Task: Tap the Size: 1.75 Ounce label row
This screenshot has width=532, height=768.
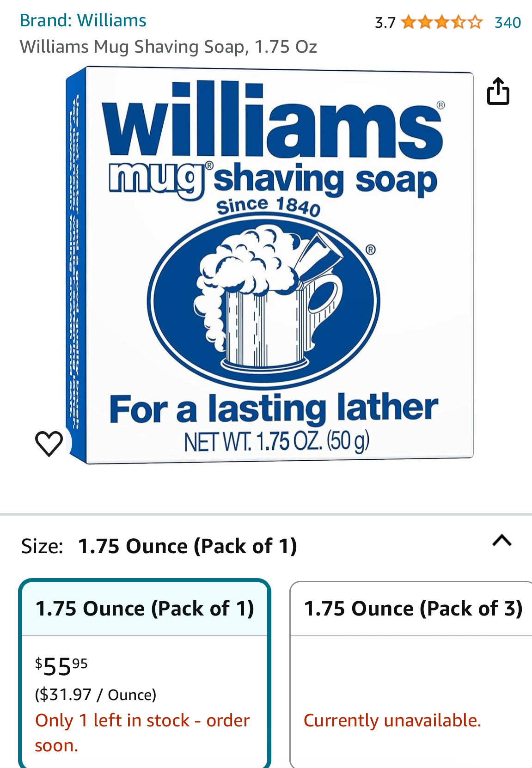Action: [x=266, y=546]
